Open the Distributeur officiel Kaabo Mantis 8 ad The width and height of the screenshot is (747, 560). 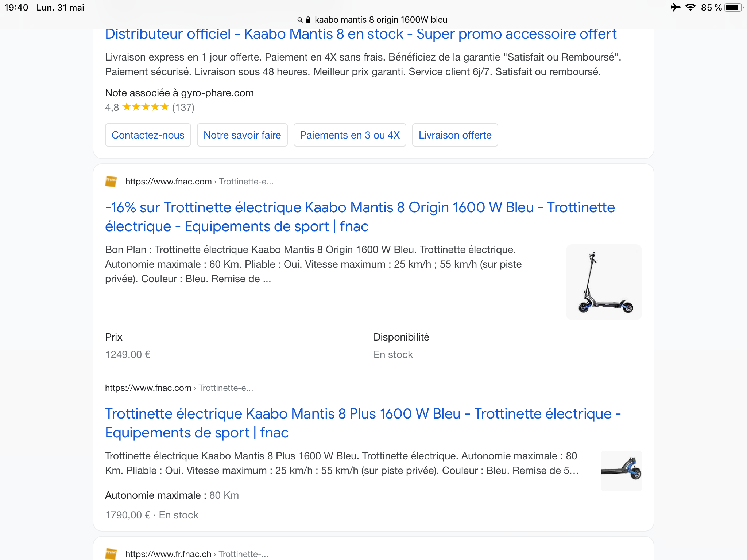pos(360,34)
